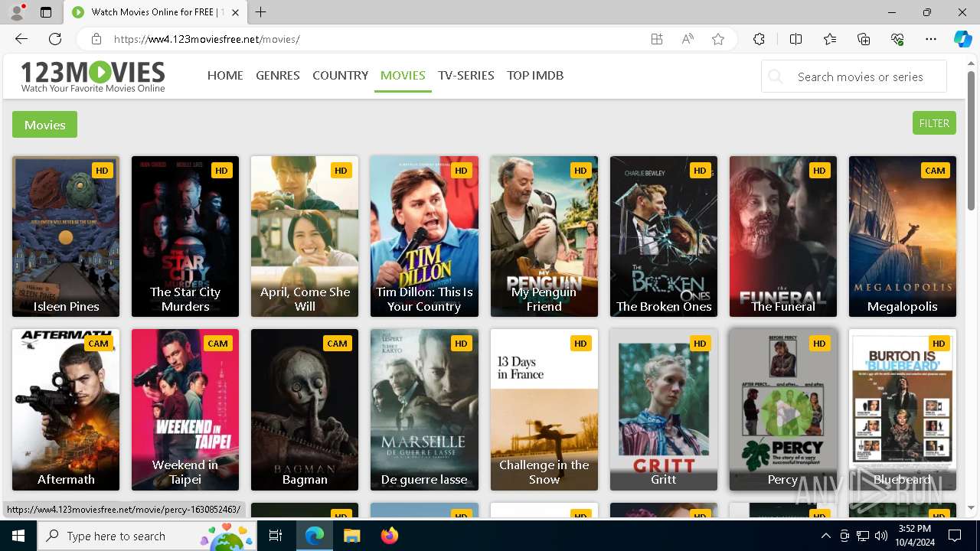Image resolution: width=980 pixels, height=551 pixels.
Task: Launch the Copilot sidebar
Action: pos(962,39)
